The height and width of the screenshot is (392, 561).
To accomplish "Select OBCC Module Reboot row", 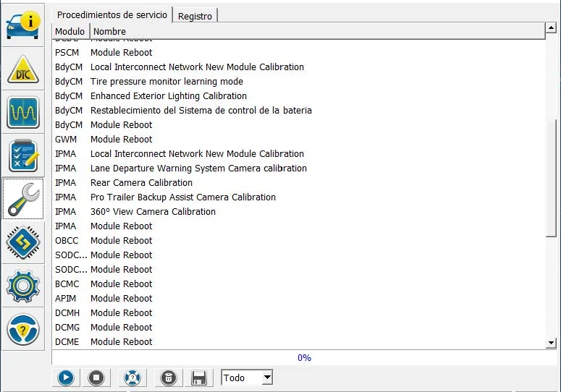I will point(299,241).
